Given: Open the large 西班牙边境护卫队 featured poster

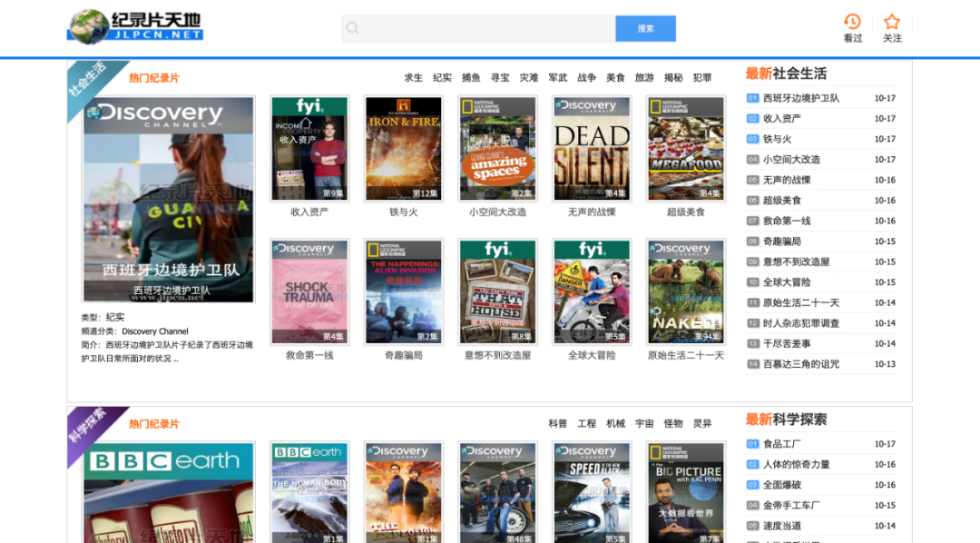Looking at the screenshot, I should point(169,199).
